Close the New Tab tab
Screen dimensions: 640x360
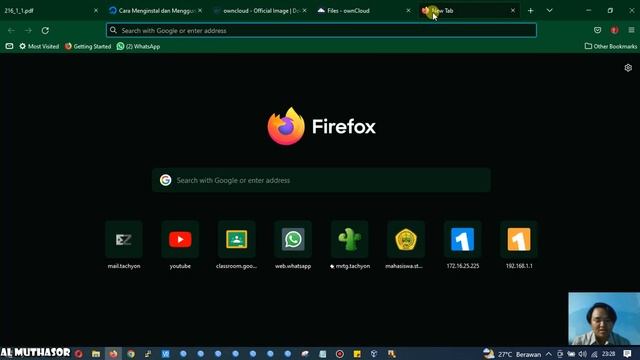[x=513, y=11]
